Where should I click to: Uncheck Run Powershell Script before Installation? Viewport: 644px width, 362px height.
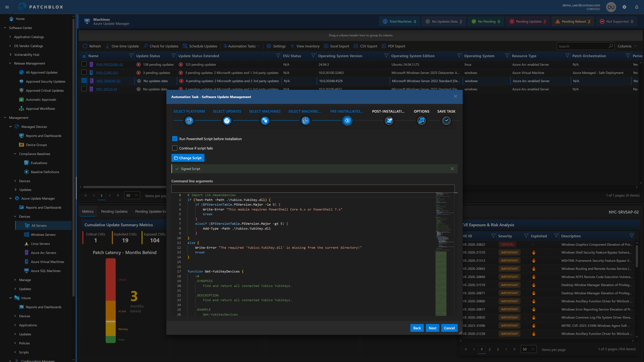tap(175, 139)
